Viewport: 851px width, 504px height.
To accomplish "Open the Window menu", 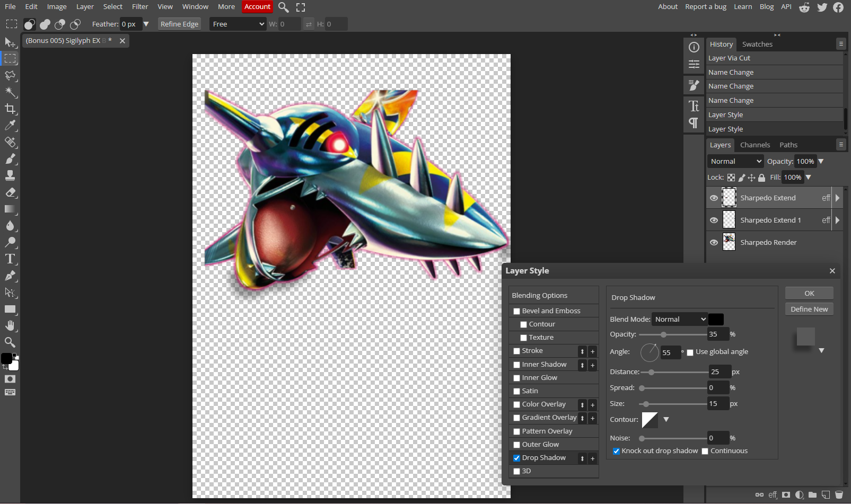I will [x=195, y=7].
